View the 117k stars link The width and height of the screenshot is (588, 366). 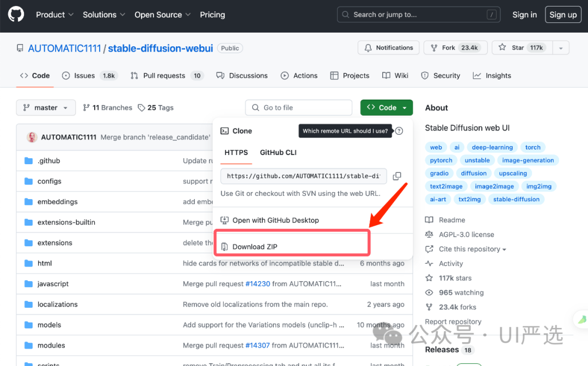click(449, 278)
